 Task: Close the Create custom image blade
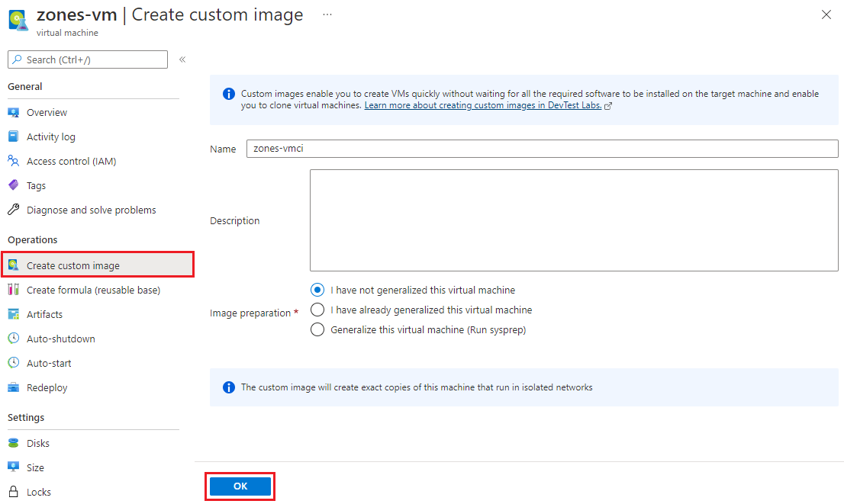(x=826, y=14)
